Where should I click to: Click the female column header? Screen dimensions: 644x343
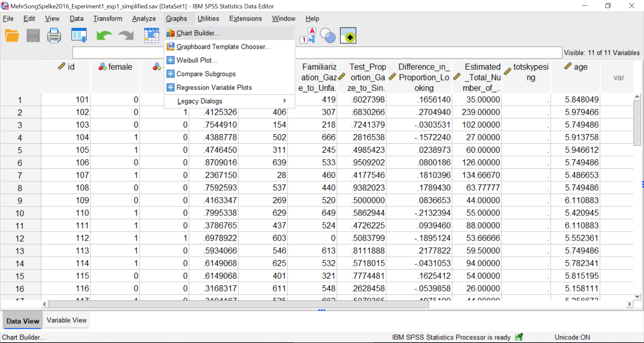(x=115, y=77)
